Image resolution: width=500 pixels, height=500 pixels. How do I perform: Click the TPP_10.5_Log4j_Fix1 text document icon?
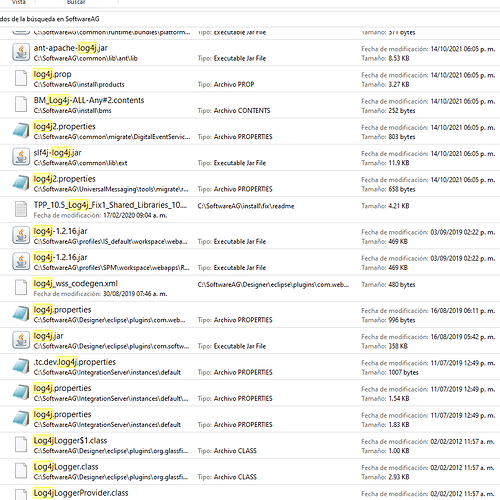point(21,209)
